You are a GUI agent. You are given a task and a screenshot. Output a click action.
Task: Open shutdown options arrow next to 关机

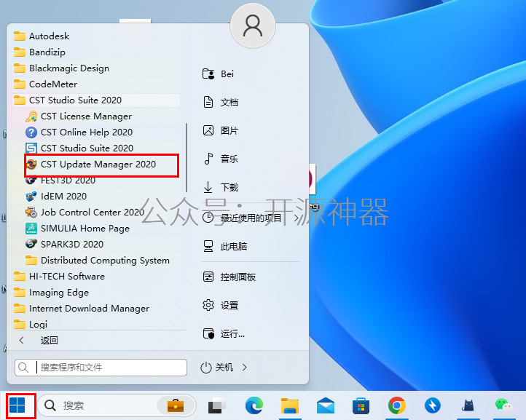(x=245, y=368)
